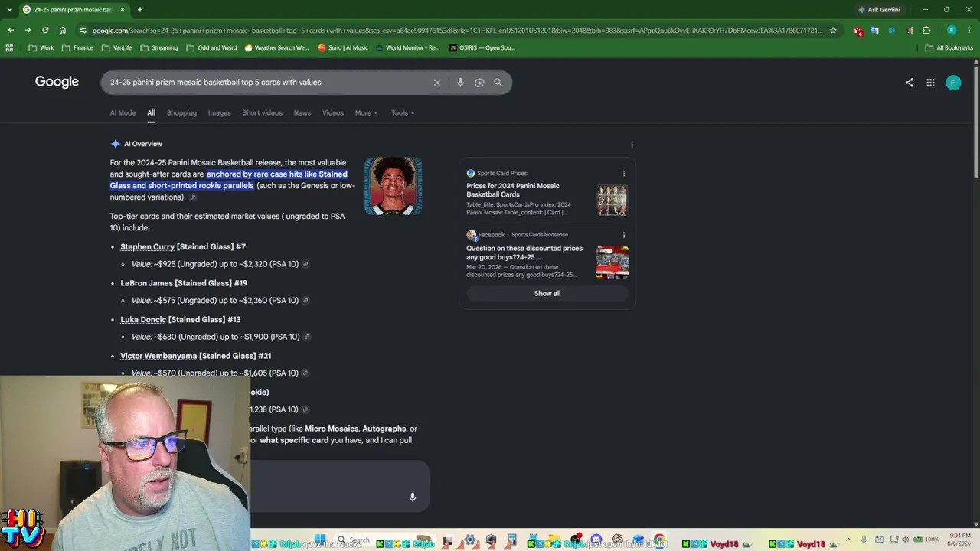The height and width of the screenshot is (551, 980).
Task: Open the Luka Doncic Stained Glass #13 link
Action: 181,320
